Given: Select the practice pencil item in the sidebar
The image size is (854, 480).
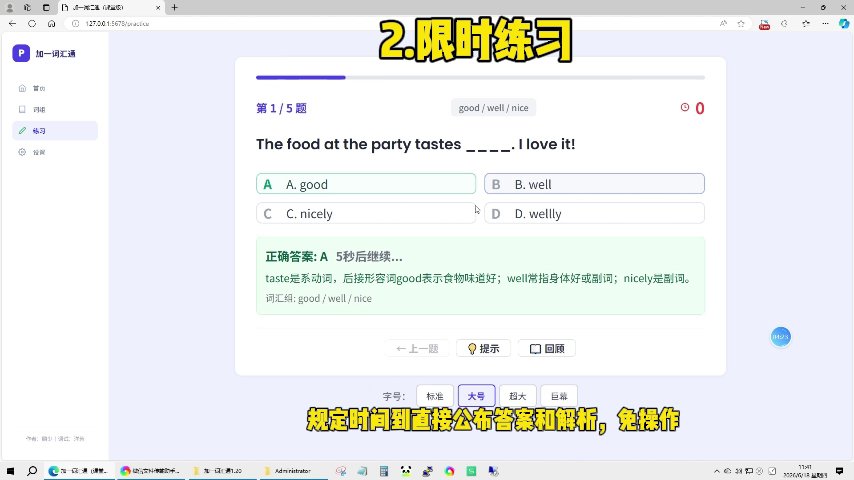Looking at the screenshot, I should pos(54,131).
